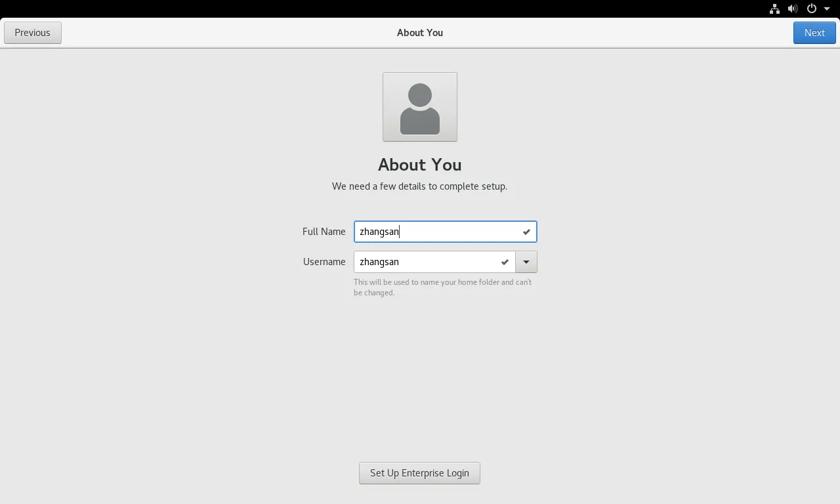The height and width of the screenshot is (504, 840).
Task: Go to the Previous setup page
Action: click(33, 33)
